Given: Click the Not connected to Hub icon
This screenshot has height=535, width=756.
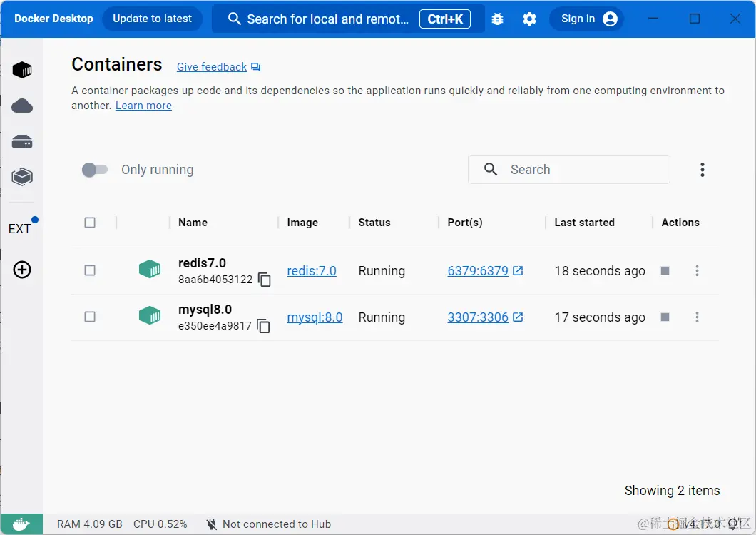Looking at the screenshot, I should (211, 524).
